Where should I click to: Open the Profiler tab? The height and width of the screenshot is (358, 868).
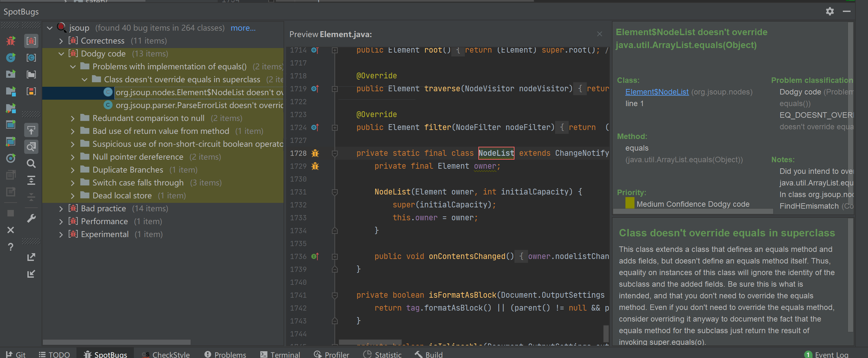pyautogui.click(x=332, y=354)
